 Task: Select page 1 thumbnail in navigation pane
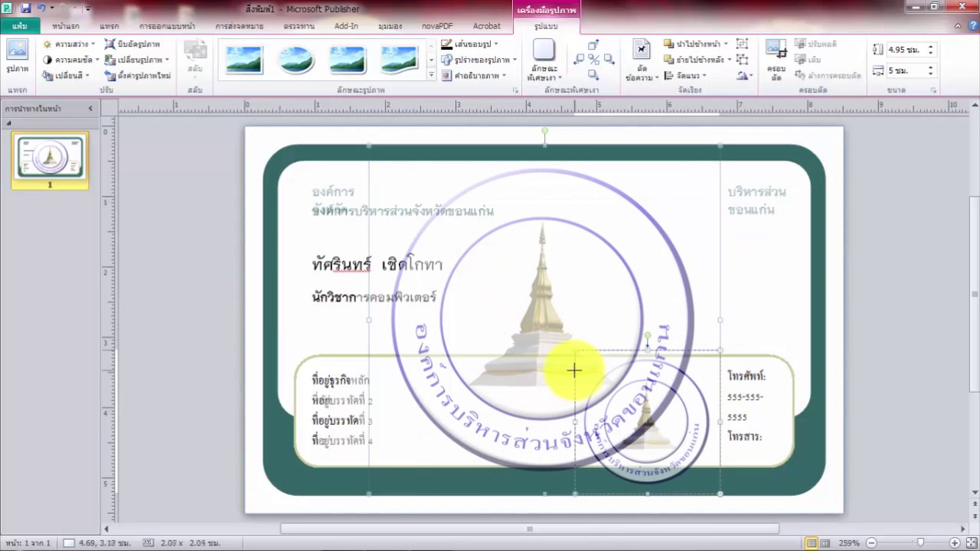[50, 159]
